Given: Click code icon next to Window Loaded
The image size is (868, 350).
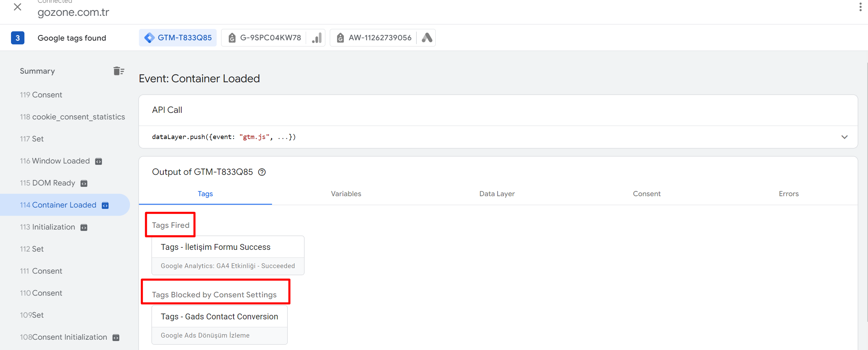Looking at the screenshot, I should pyautogui.click(x=99, y=161).
